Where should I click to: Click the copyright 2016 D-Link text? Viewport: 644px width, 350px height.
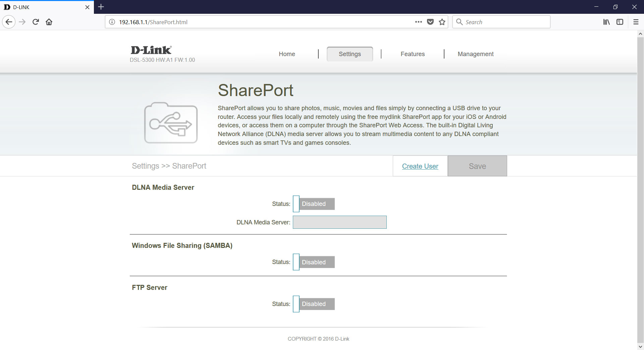pyautogui.click(x=318, y=339)
